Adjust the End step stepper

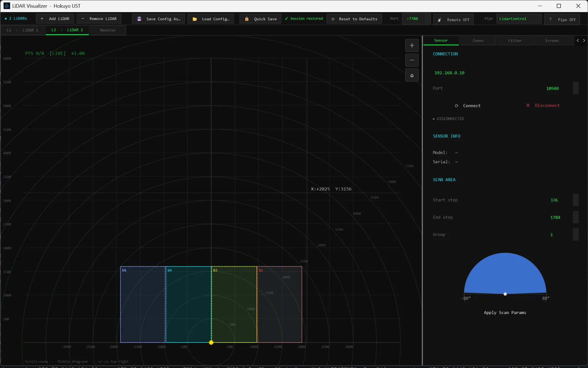coord(576,217)
